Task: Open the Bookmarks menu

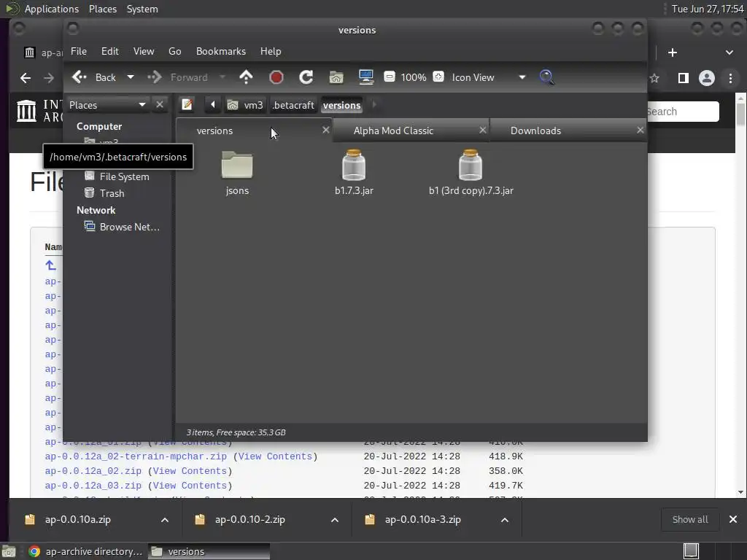Action: pos(221,51)
